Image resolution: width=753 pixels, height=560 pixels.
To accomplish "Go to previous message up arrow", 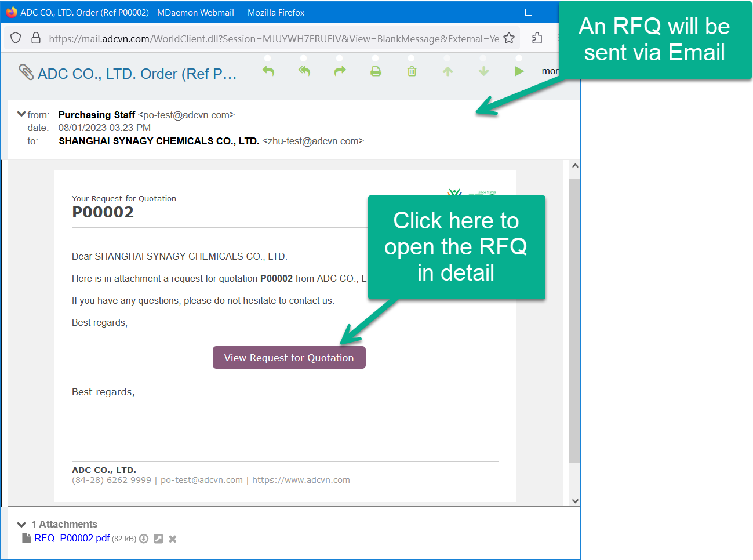I will click(x=448, y=71).
